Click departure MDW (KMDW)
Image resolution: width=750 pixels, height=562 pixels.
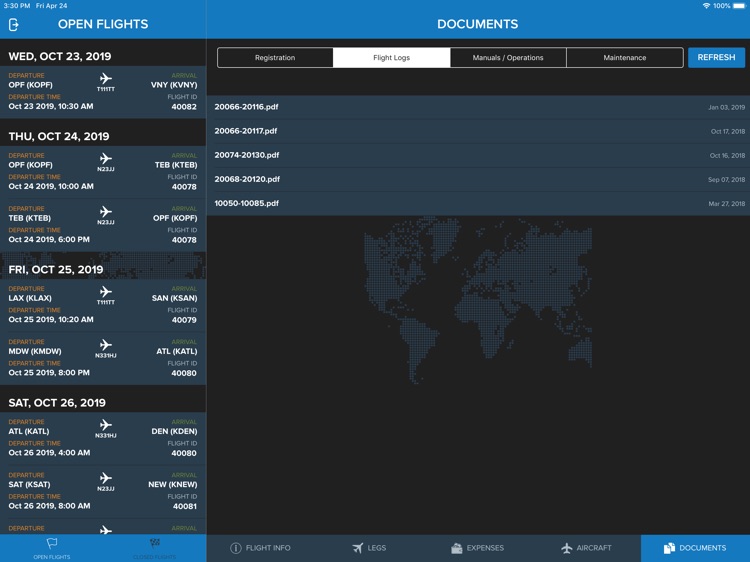coord(34,351)
